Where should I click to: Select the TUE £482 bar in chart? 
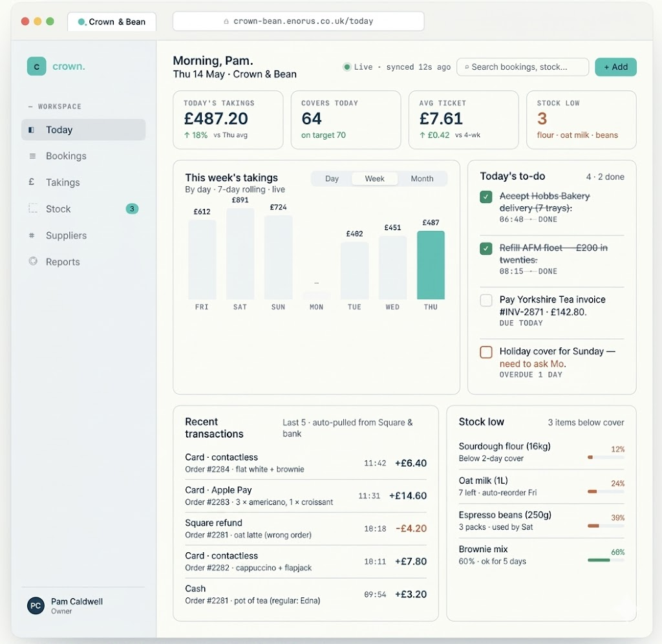click(355, 270)
